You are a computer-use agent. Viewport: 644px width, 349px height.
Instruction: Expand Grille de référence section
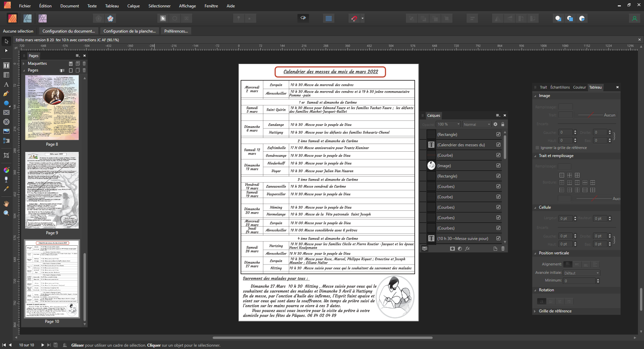click(535, 311)
